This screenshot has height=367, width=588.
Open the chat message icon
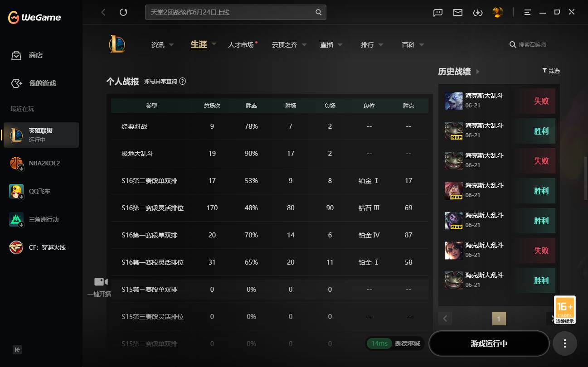coord(438,13)
